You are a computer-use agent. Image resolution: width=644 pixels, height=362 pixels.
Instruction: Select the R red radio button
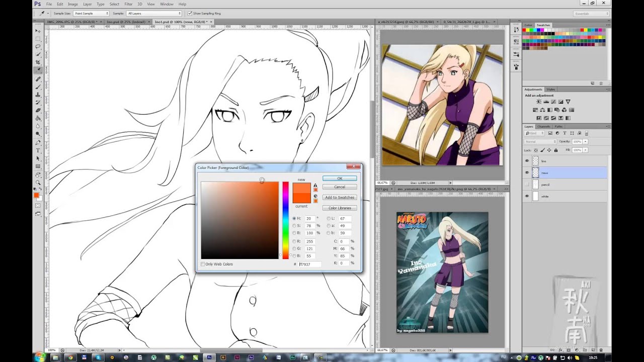tap(294, 241)
